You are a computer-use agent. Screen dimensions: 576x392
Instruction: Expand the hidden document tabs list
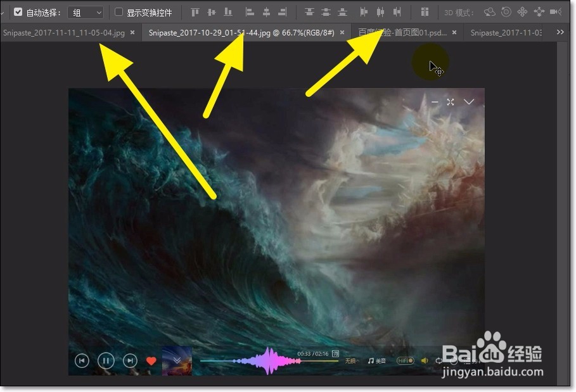560,32
